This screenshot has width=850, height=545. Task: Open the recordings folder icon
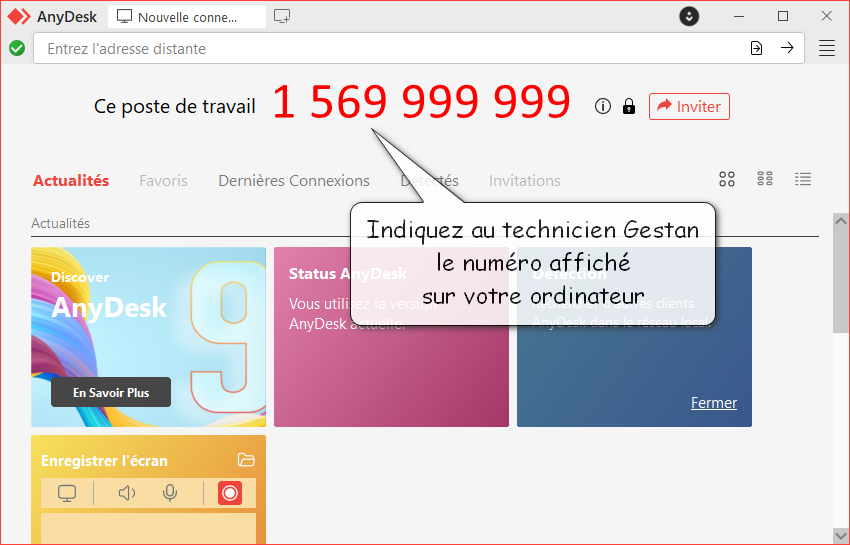click(x=246, y=460)
